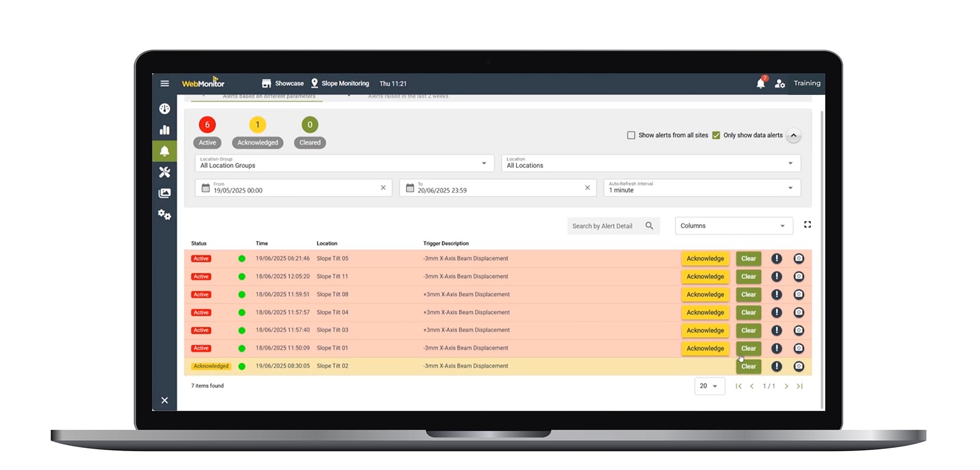Open the Columns dropdown
Viewport: 980px width, 470px height.
734,226
